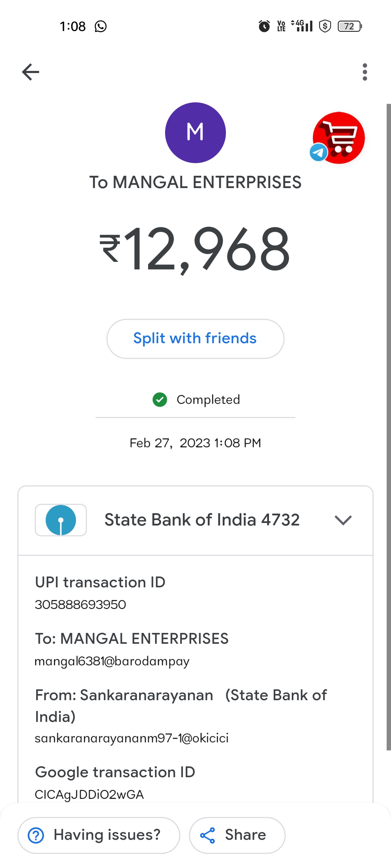Tap the back arrow
Image resolution: width=391 pixels, height=868 pixels.
click(x=30, y=72)
